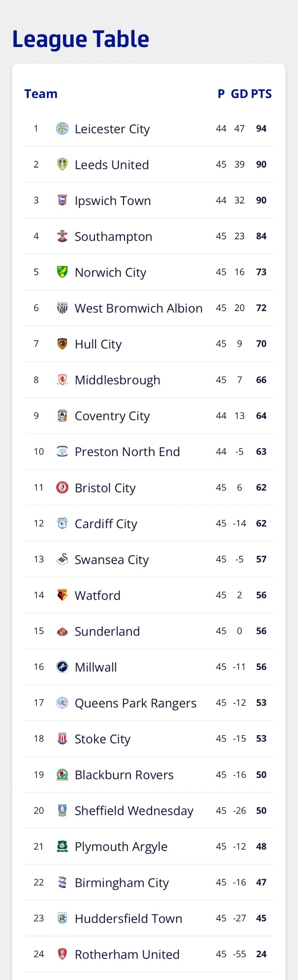Click the Team column header
Image resolution: width=298 pixels, height=980 pixels.
pos(41,94)
